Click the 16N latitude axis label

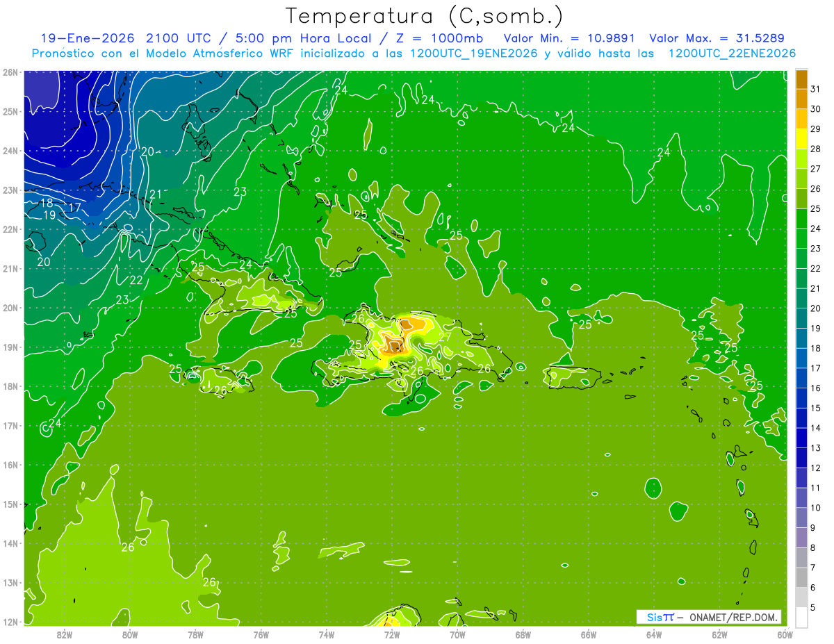click(10, 465)
